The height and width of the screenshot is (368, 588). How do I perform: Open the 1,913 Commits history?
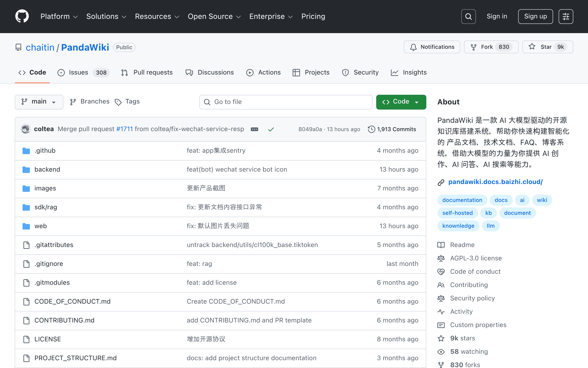[392, 129]
